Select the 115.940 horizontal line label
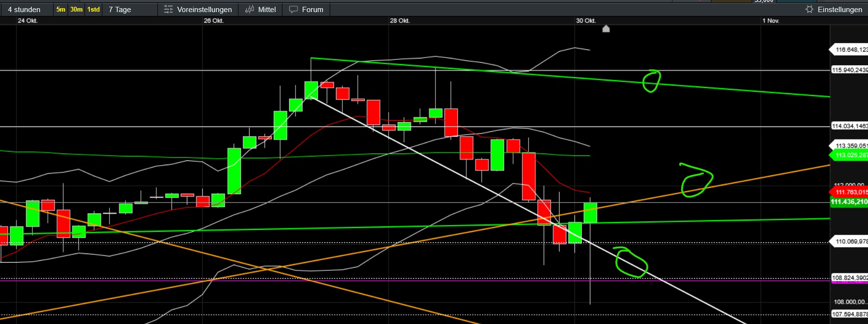 pos(849,70)
